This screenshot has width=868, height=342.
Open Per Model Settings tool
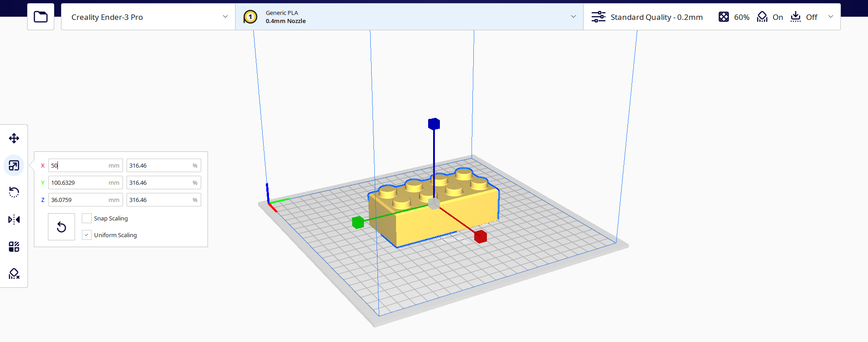(x=14, y=247)
